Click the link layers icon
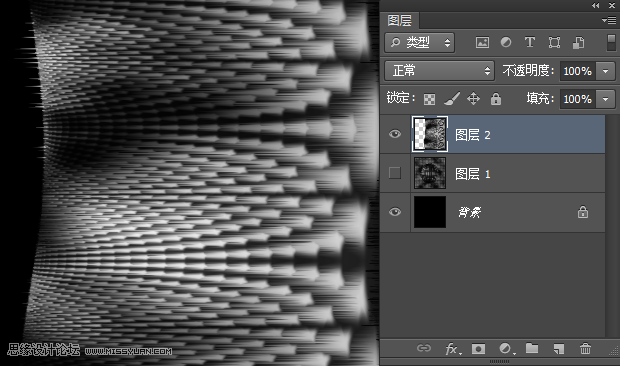 point(423,348)
